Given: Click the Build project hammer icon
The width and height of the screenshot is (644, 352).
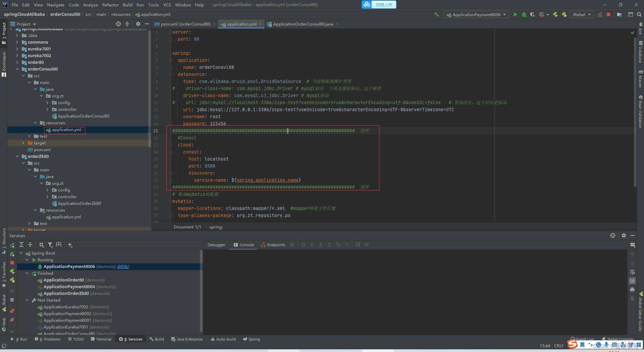Looking at the screenshot, I should (x=436, y=14).
